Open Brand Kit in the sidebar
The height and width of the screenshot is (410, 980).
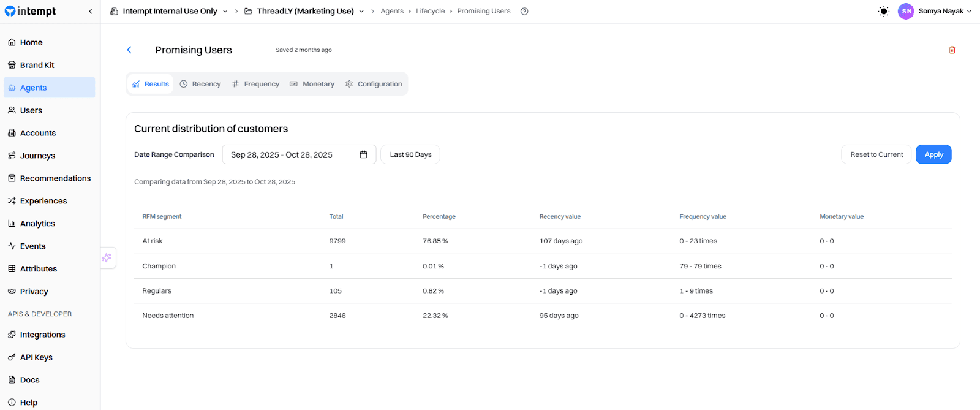[49, 65]
